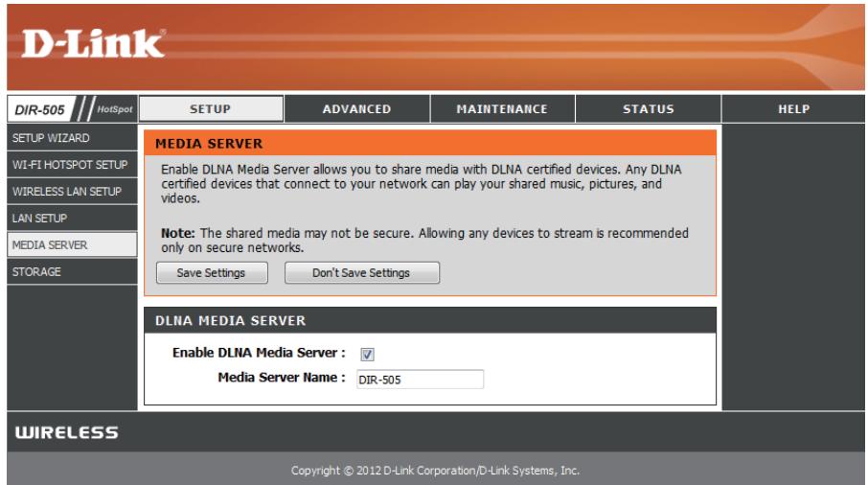Open WIRELESS LAN SETUP page
868x485 pixels.
point(72,191)
